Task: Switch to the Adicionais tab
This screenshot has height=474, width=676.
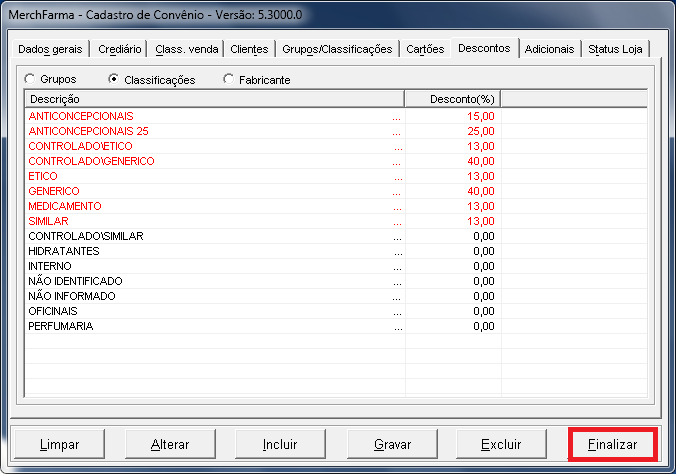Action: point(549,49)
